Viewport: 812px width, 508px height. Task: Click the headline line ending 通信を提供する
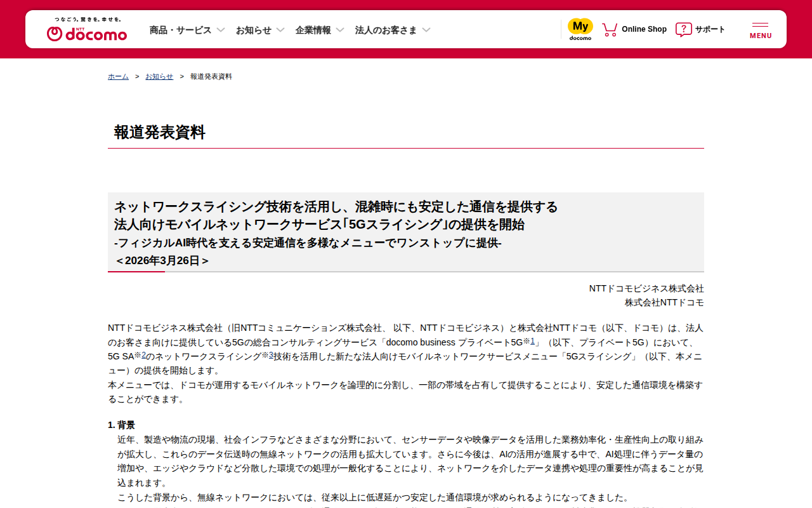[x=336, y=206]
